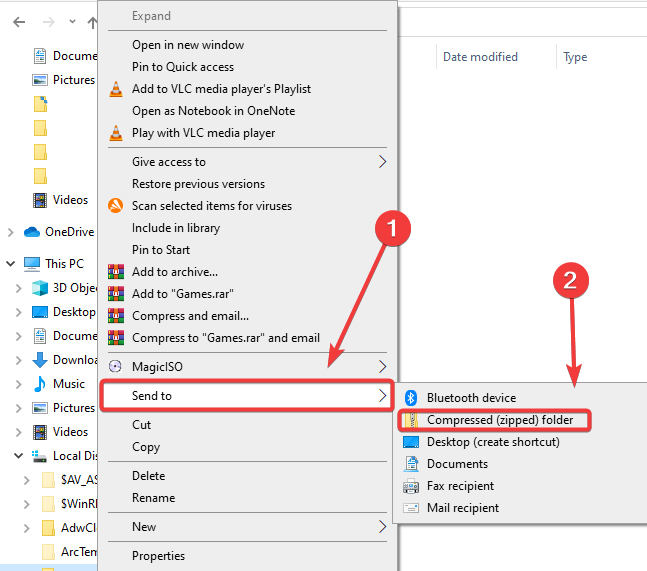Select Bluetooth device in the submenu

[x=471, y=398]
